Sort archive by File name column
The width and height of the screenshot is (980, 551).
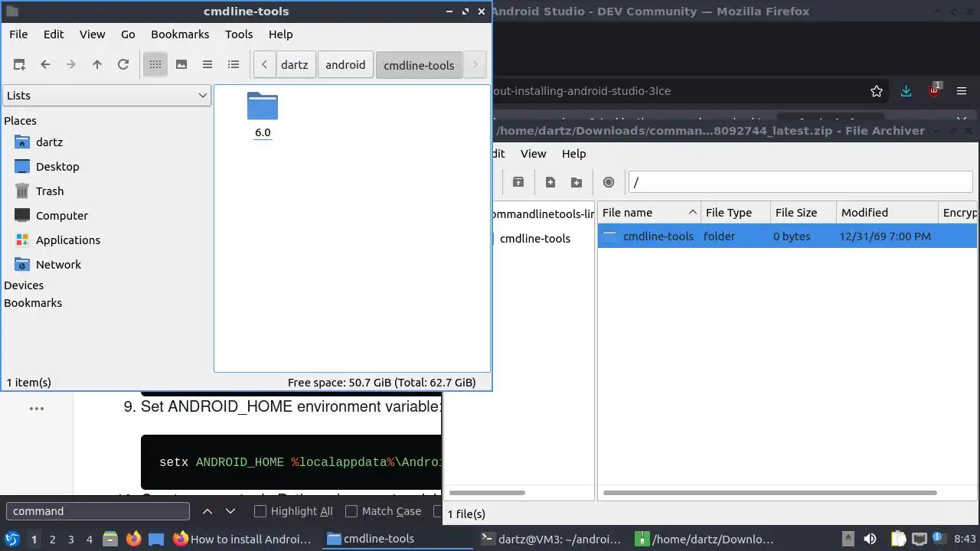click(x=649, y=213)
